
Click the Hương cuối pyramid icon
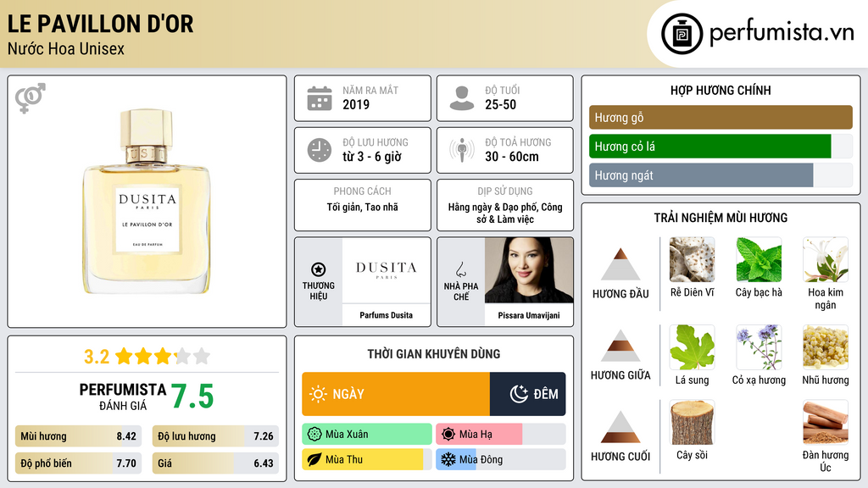[x=620, y=427]
